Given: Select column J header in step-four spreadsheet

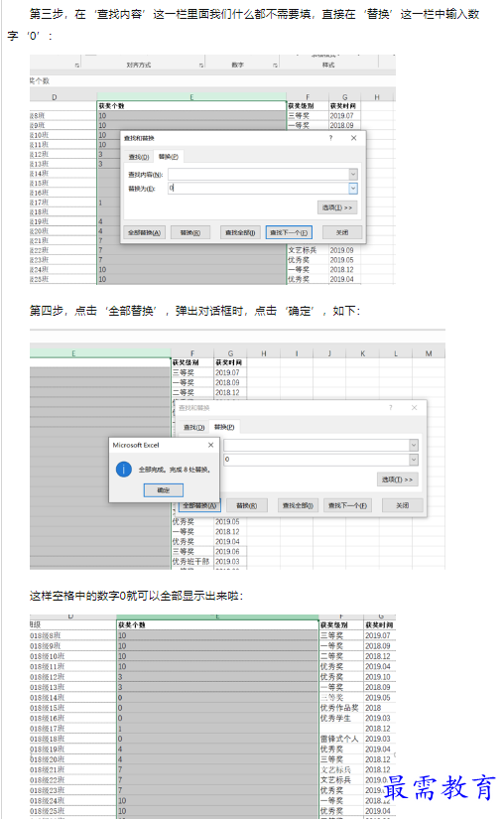Looking at the screenshot, I should tap(329, 353).
